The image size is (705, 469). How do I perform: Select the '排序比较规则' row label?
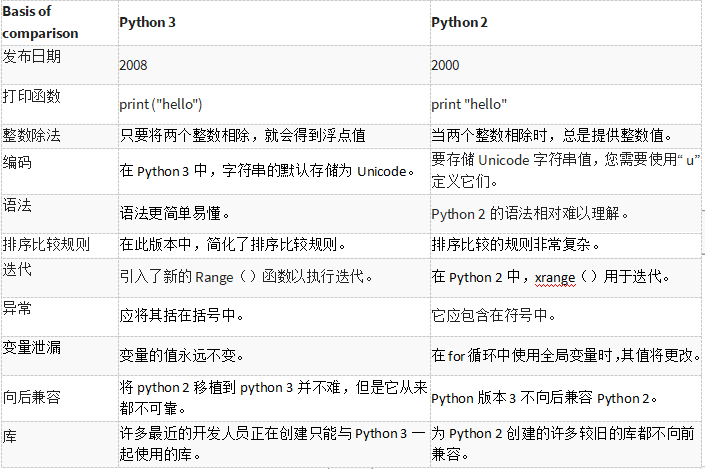coord(46,245)
